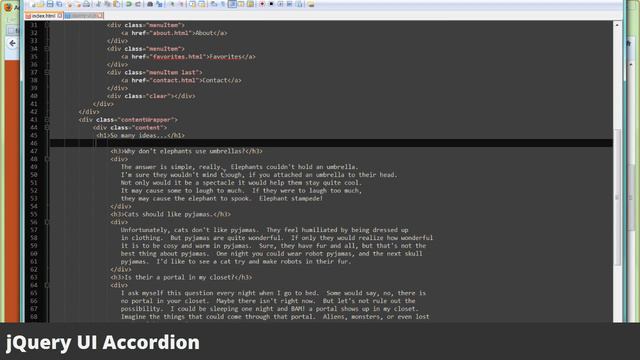Collapse the div fold at line 48
Screen dimensions: 640x360
pos(47,159)
